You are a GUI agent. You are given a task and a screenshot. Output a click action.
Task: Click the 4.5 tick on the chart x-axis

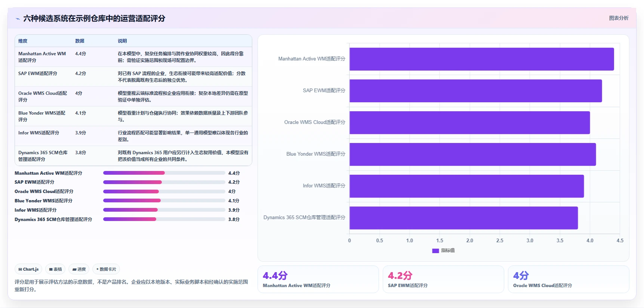[x=620, y=241]
